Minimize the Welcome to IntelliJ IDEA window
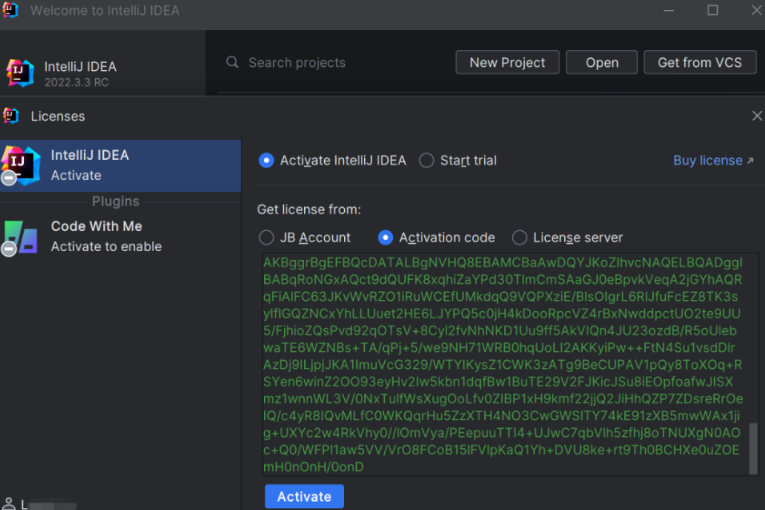 click(668, 10)
